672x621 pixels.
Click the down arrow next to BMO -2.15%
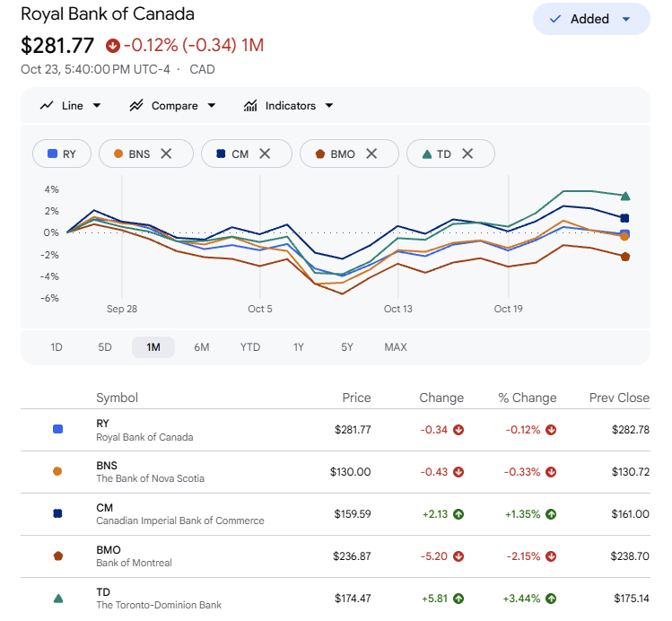click(x=551, y=556)
